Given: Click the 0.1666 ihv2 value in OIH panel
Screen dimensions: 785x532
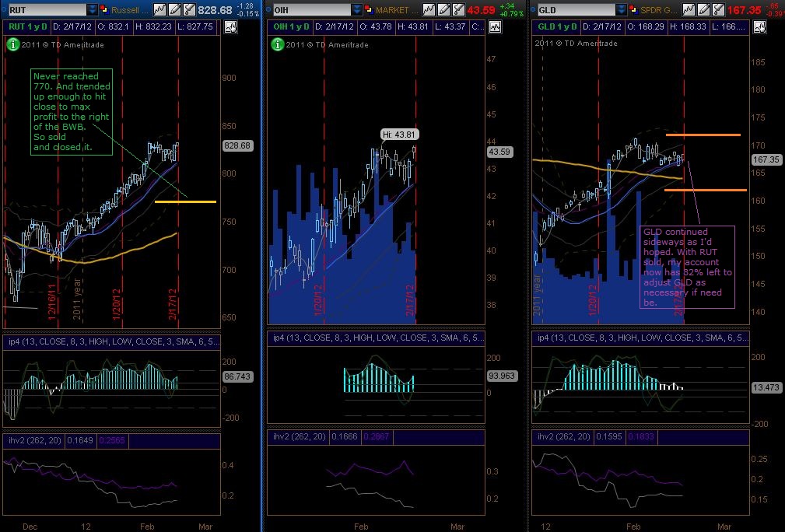Looking at the screenshot, I should [345, 436].
